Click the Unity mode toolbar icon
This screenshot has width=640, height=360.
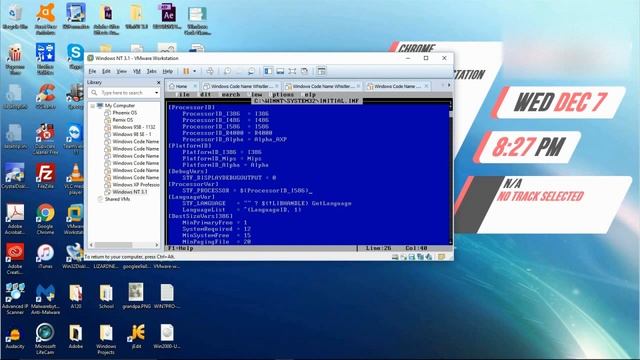pos(304,71)
